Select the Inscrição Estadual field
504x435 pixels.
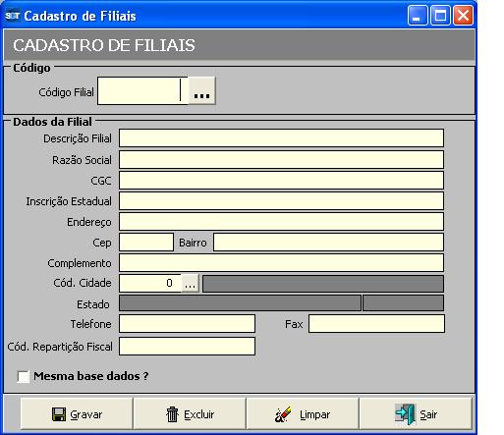[281, 201]
